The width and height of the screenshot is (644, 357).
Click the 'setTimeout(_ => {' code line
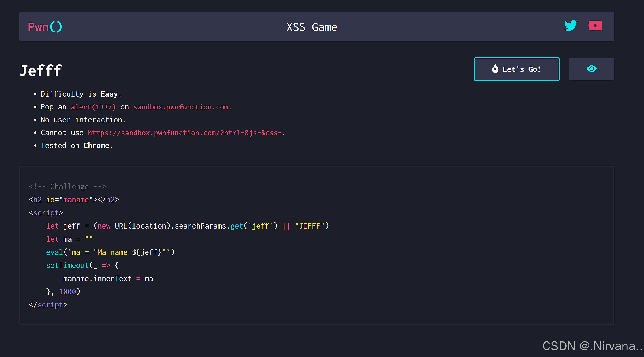pyautogui.click(x=83, y=266)
